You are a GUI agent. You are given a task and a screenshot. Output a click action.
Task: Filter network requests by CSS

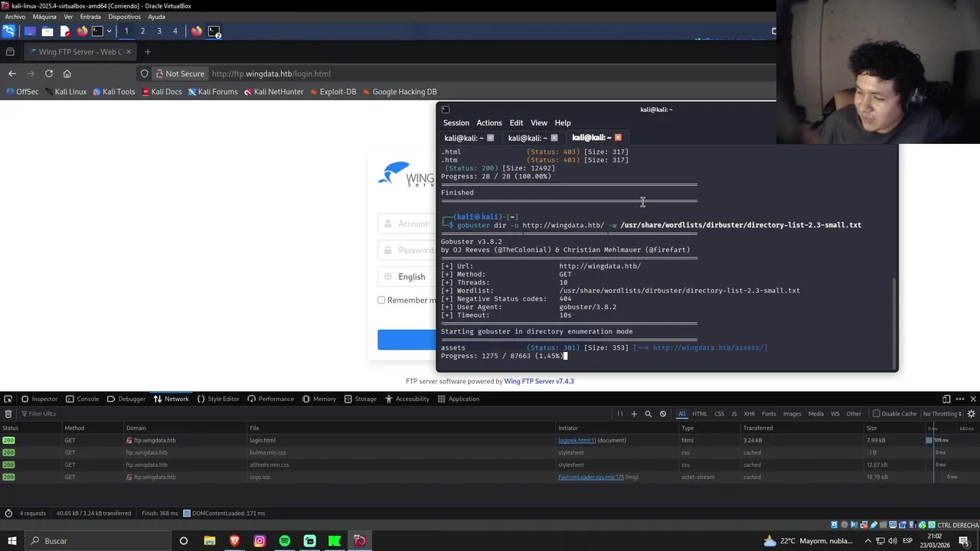pyautogui.click(x=720, y=414)
